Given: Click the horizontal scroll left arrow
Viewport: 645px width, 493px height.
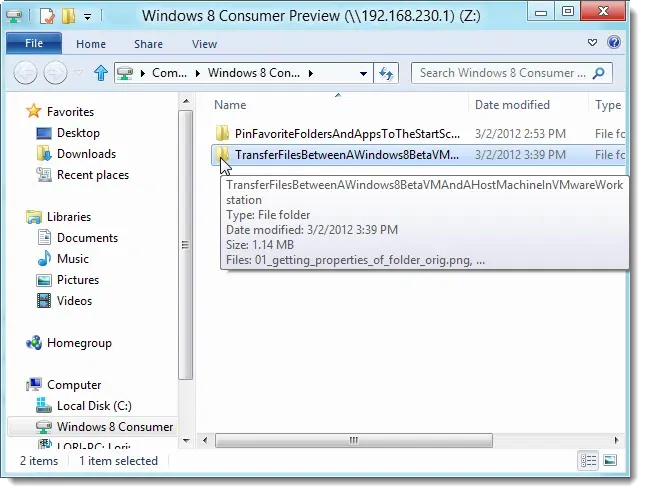Looking at the screenshot, I should pyautogui.click(x=205, y=440).
